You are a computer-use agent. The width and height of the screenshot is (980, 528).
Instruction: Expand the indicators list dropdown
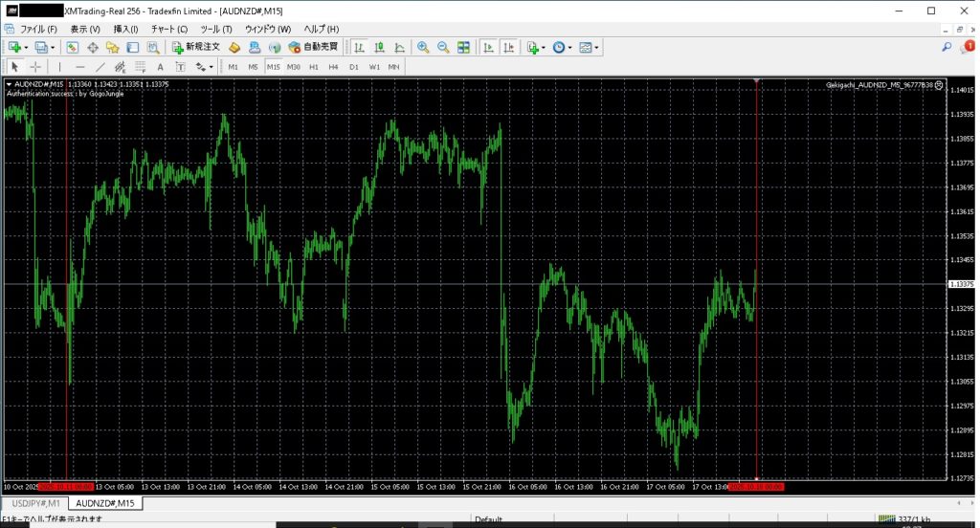[x=544, y=47]
